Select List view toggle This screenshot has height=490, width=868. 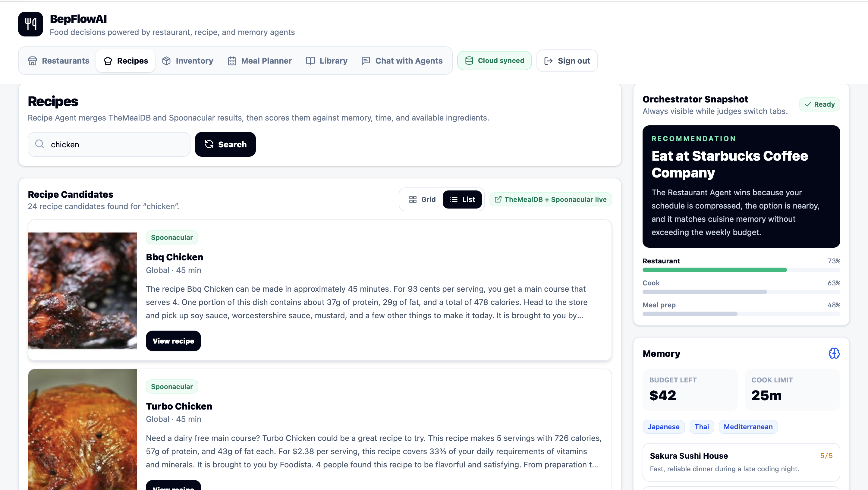coord(462,199)
